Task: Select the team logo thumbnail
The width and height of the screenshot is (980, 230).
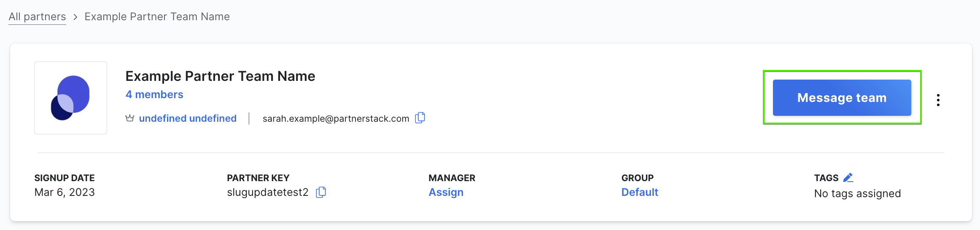Action: click(70, 98)
